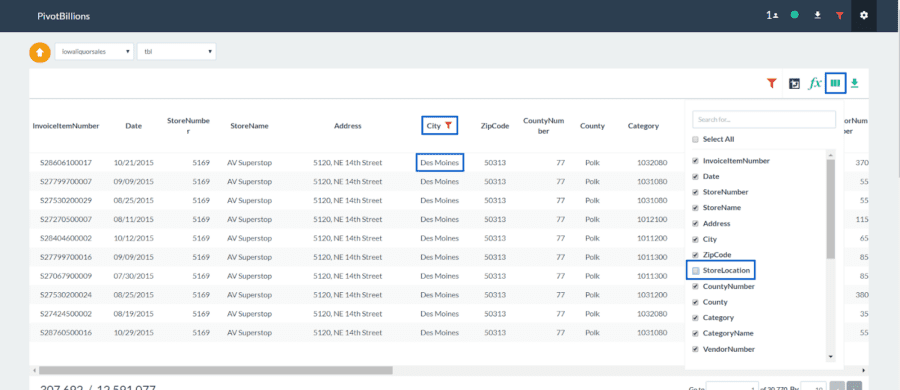Enable the StoreLocation column checkbox
The image size is (900, 390).
696,270
